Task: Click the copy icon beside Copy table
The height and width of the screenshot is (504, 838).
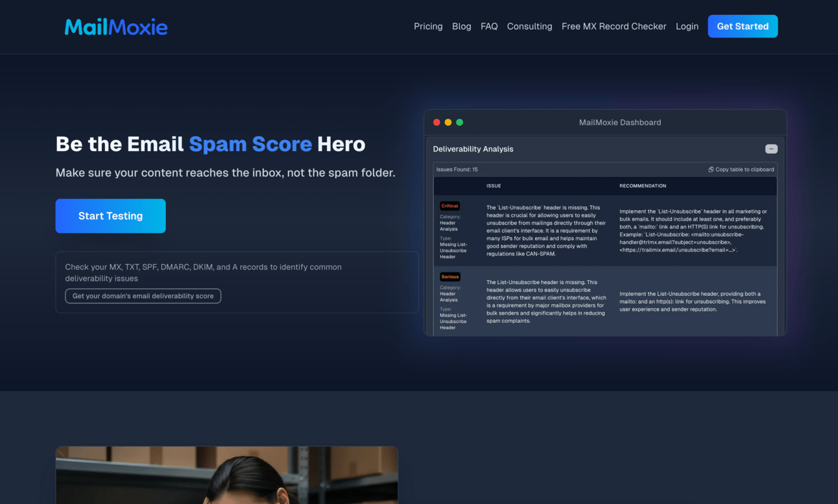Action: pyautogui.click(x=711, y=169)
